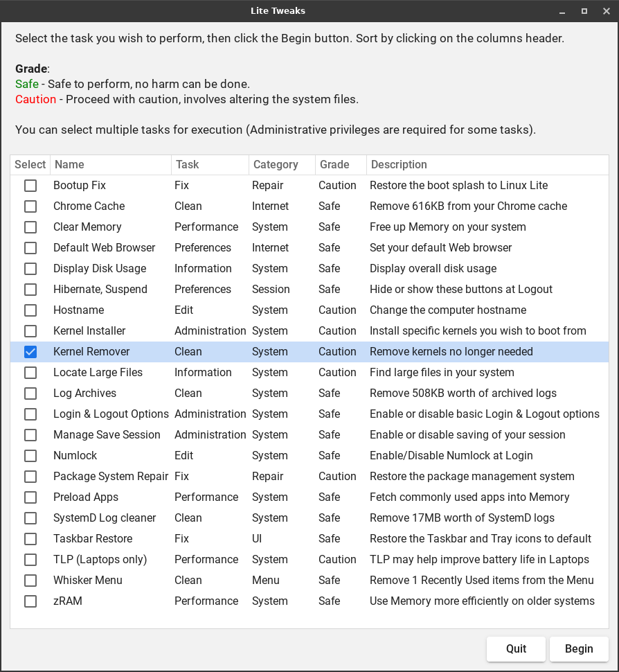Click the Quit button

pos(516,649)
